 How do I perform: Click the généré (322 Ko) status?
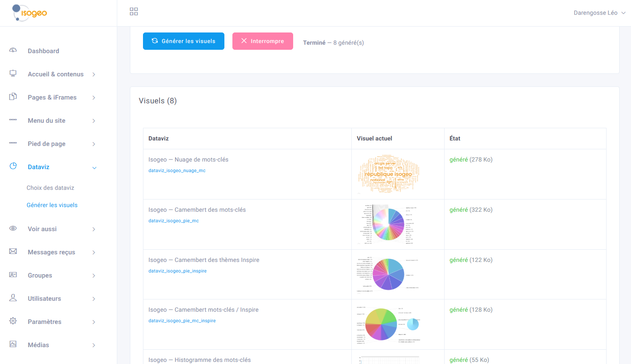471,210
